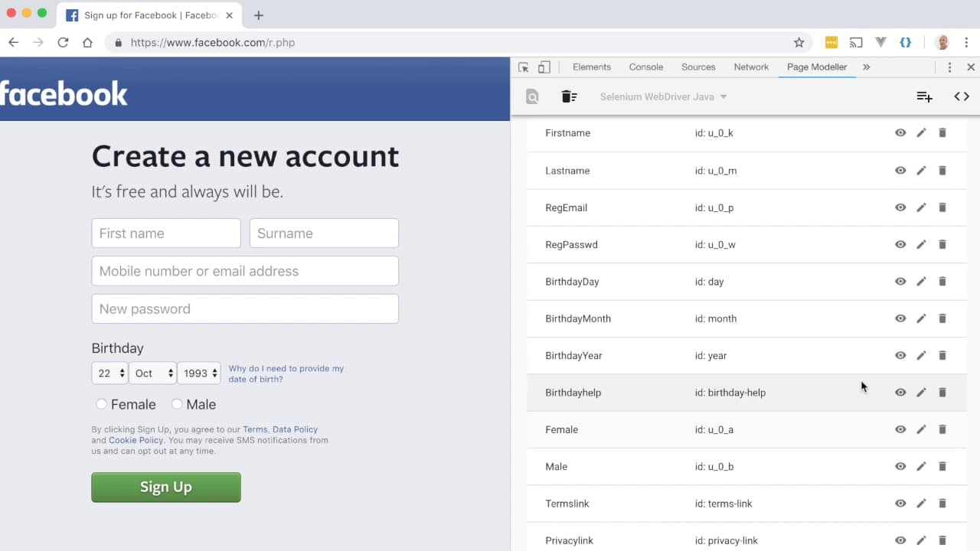Image resolution: width=980 pixels, height=551 pixels.
Task: Click the Page Modeller search/inspect icon
Action: [x=532, y=96]
